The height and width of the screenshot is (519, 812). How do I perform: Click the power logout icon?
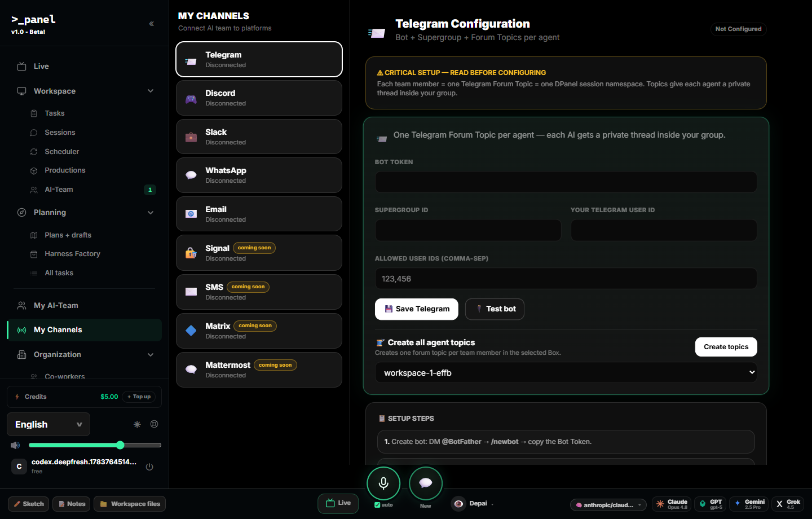pos(149,467)
